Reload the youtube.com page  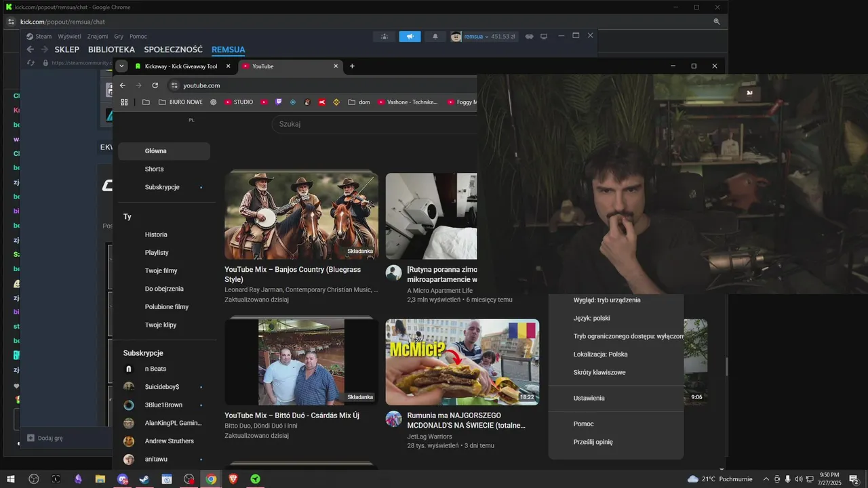pos(155,85)
